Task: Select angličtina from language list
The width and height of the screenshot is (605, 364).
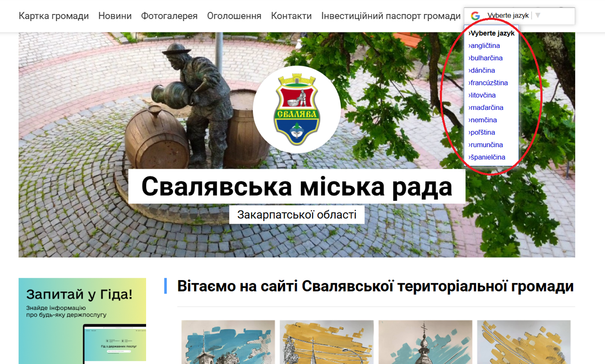Action: tap(484, 46)
